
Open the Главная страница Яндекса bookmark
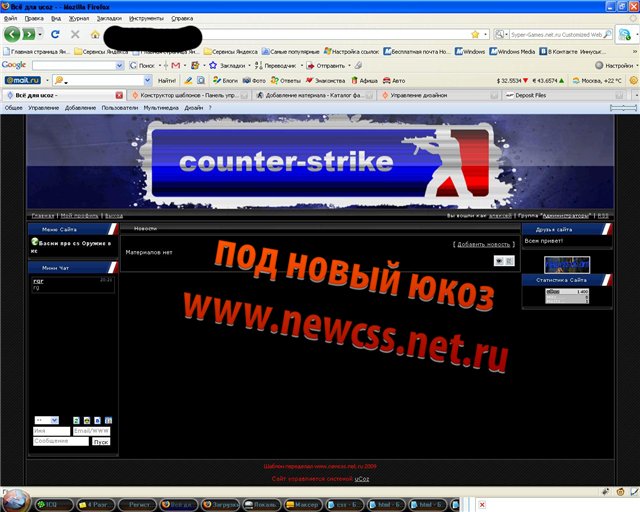tap(36, 51)
